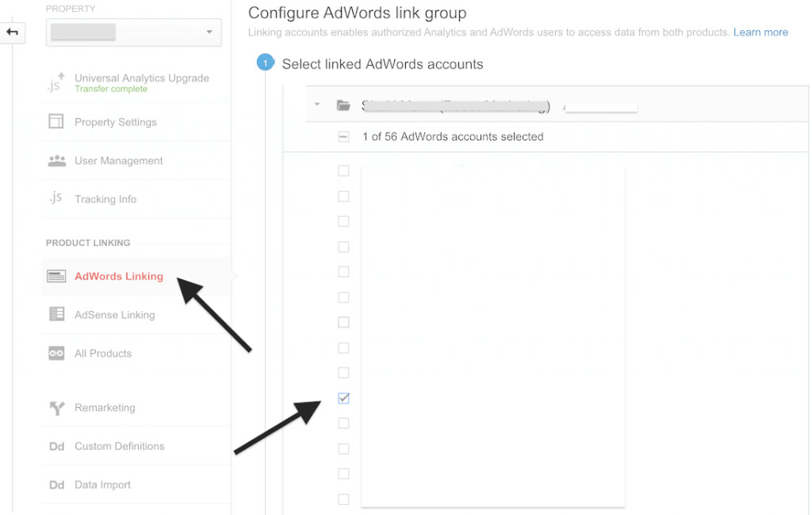Tick the topmost unchecked account checkbox

pyautogui.click(x=343, y=171)
